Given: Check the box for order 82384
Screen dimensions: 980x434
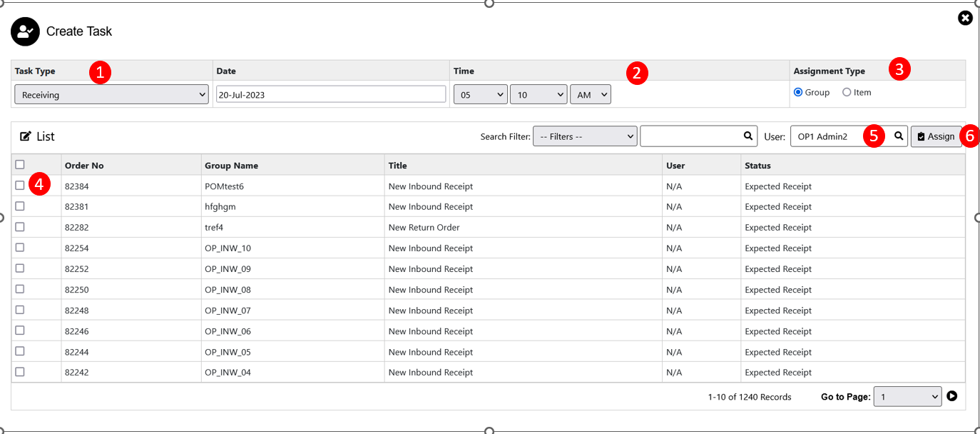Looking at the screenshot, I should pos(20,186).
